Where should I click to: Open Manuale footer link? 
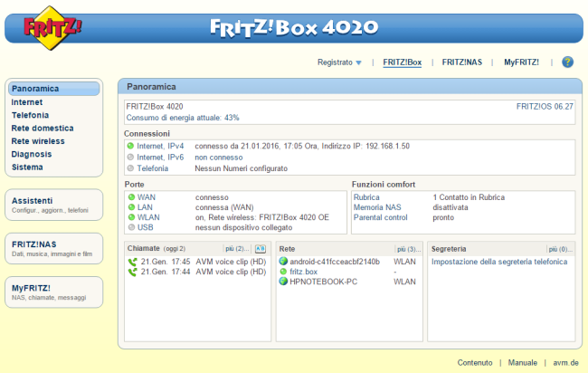pos(522,363)
